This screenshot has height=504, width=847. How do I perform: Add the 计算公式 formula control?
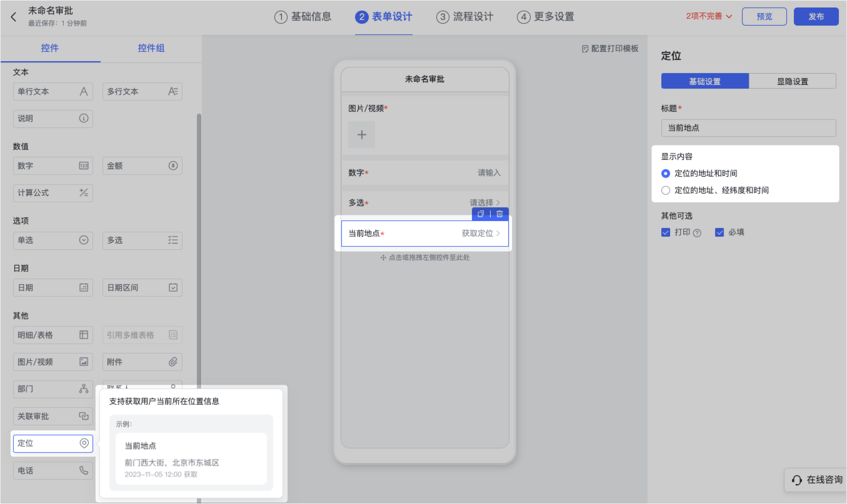(x=53, y=193)
